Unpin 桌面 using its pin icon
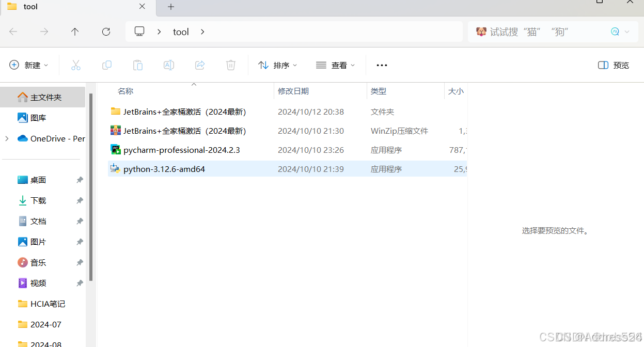The width and height of the screenshot is (644, 347). point(80,180)
